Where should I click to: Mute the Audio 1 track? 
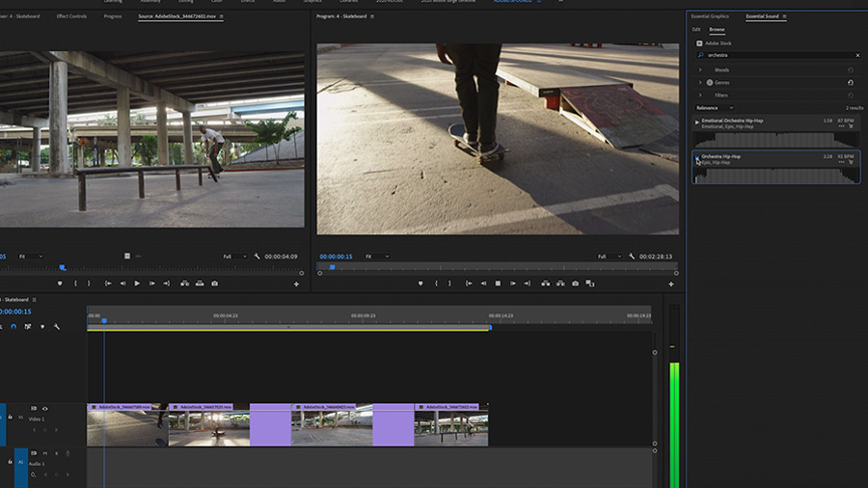[x=44, y=453]
